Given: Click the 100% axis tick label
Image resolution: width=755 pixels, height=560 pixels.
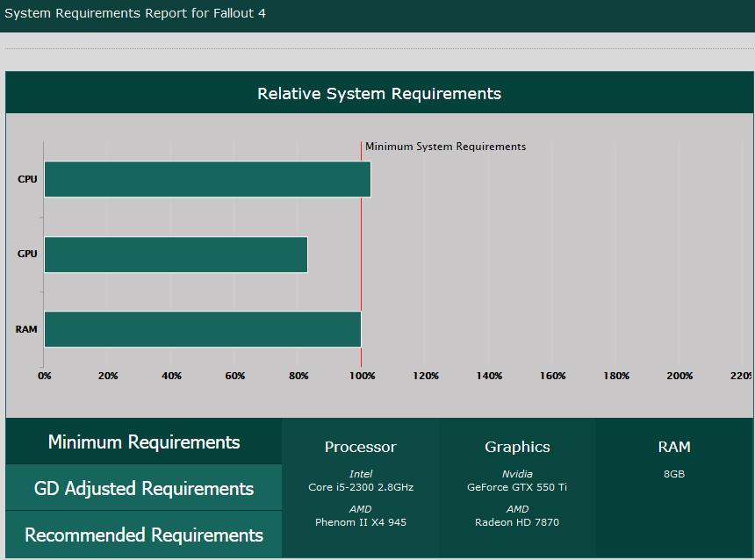Looking at the screenshot, I should 362,376.
